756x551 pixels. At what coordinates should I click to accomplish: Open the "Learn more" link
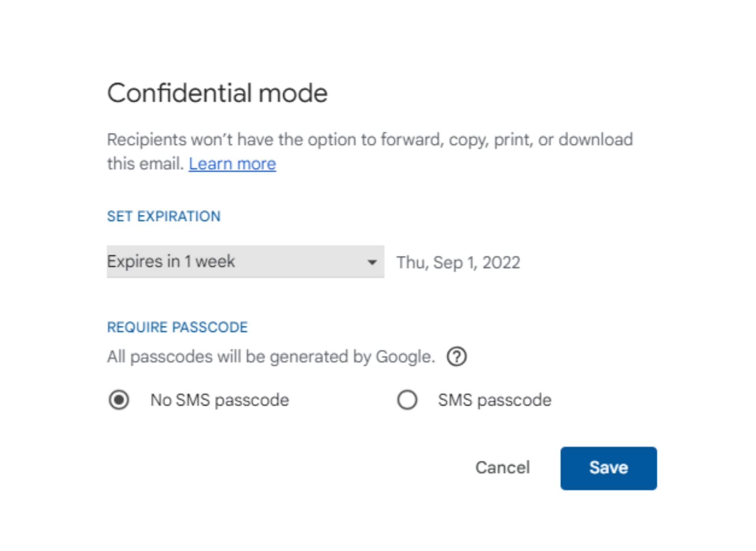pyautogui.click(x=232, y=164)
